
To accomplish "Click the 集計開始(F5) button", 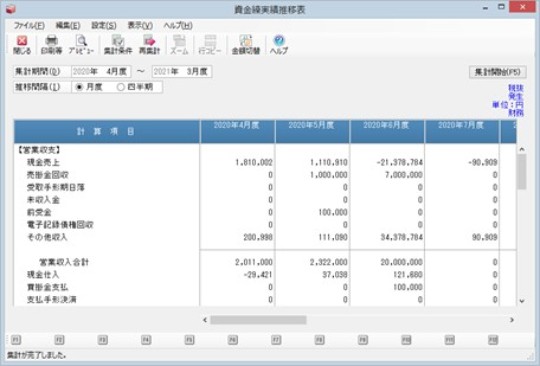I will (498, 72).
